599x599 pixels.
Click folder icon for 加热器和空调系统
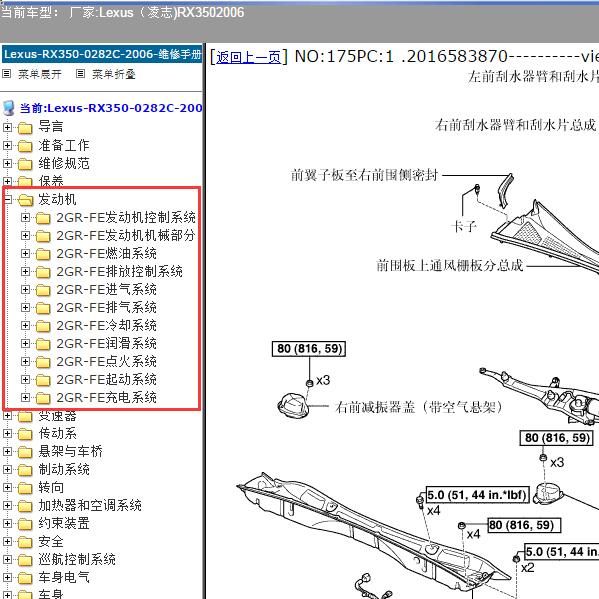(x=25, y=506)
